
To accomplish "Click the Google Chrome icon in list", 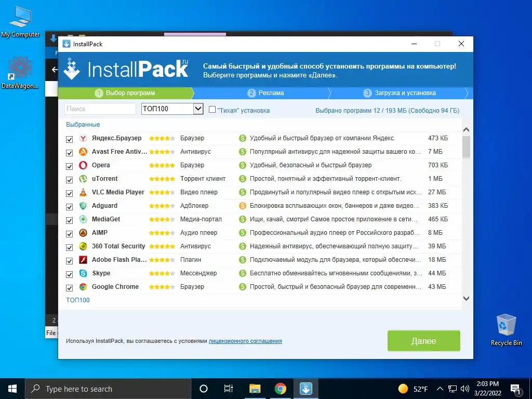I will [x=83, y=287].
